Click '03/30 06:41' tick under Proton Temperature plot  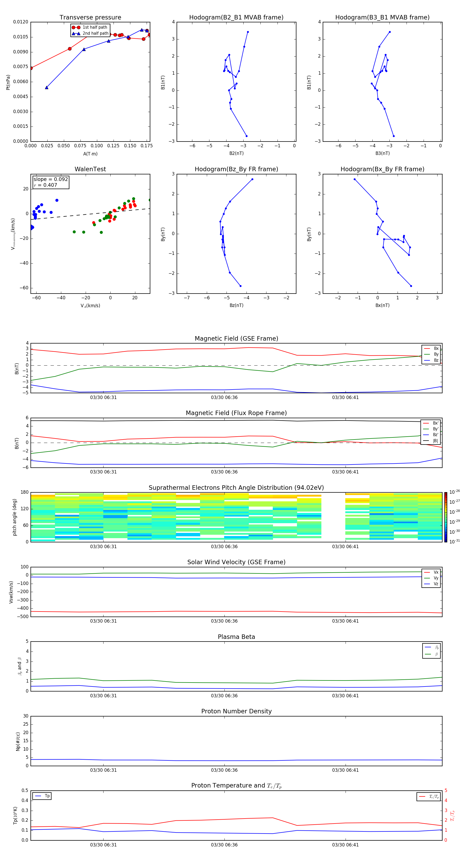pos(345,845)
